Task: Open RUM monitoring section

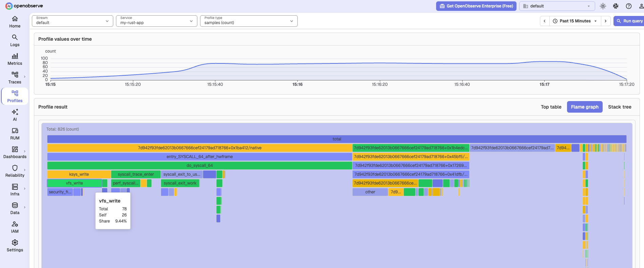Action: point(15,134)
